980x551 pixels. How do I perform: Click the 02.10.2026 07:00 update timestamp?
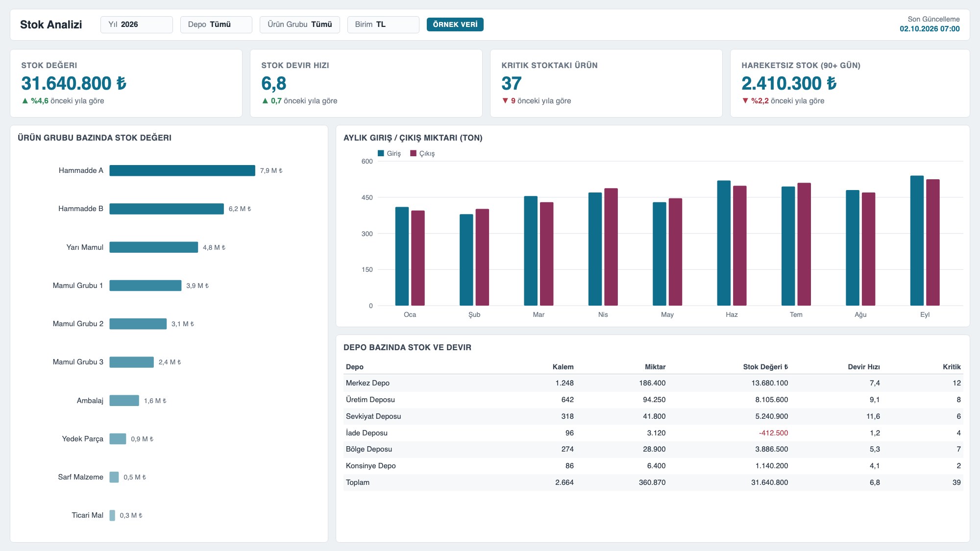(930, 29)
